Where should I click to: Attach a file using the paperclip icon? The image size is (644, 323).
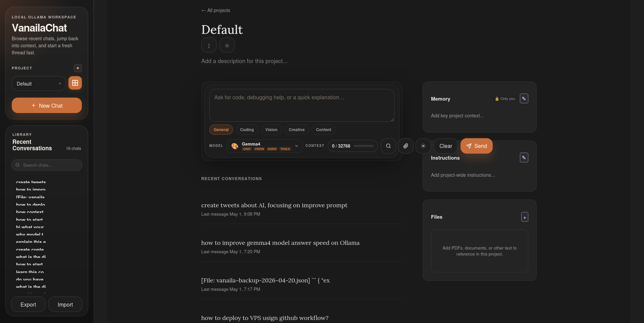tap(406, 146)
